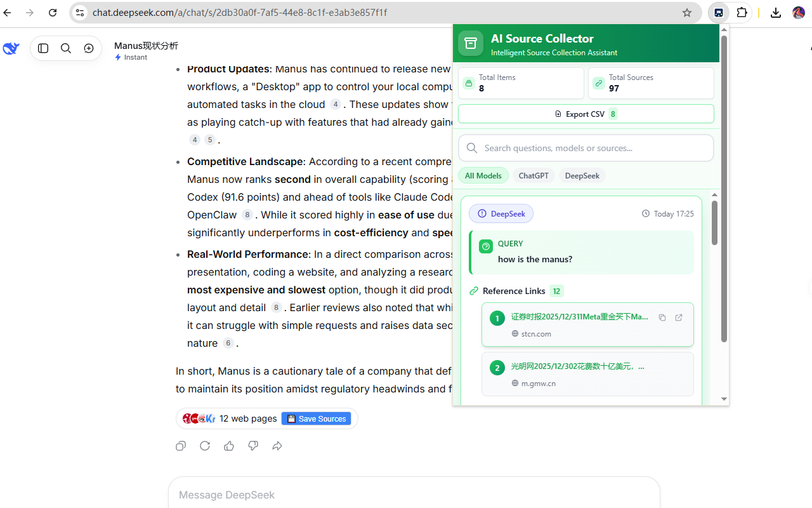Viewport: 812px width, 508px height.
Task: Export collected items with Export CSV
Action: click(x=586, y=114)
